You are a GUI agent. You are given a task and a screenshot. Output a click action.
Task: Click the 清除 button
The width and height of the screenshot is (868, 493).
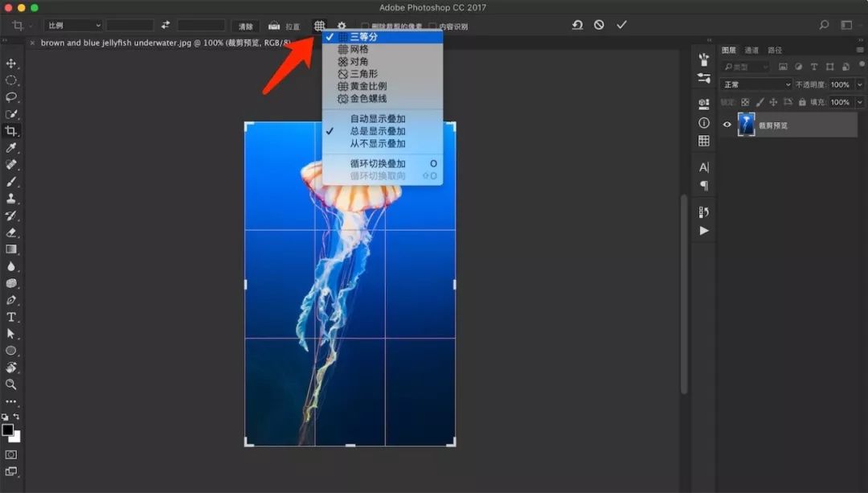click(x=245, y=25)
